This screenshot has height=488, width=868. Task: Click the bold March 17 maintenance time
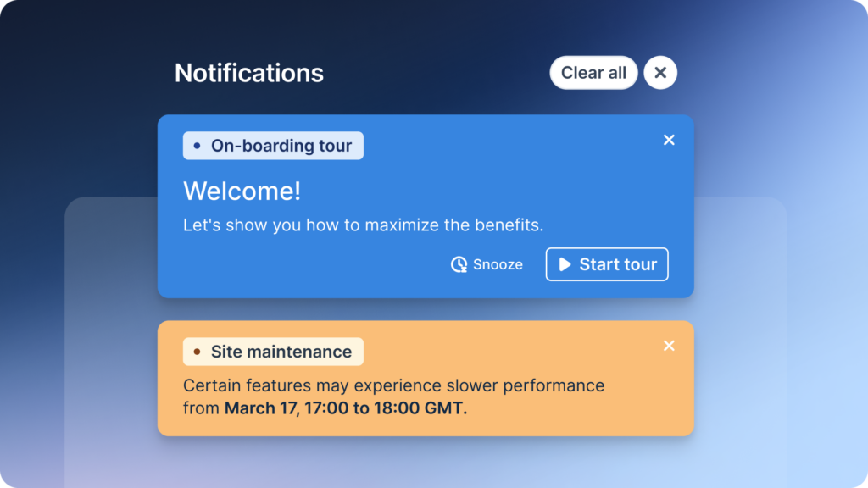point(346,408)
